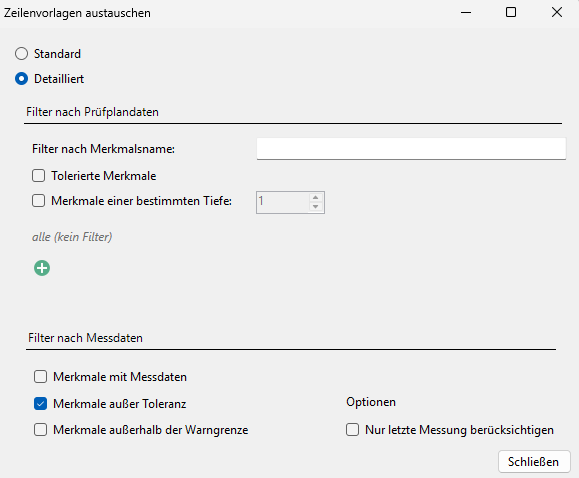This screenshot has width=579, height=478.
Task: Click the 'alle (kein Filter)' text
Action: (x=72, y=237)
